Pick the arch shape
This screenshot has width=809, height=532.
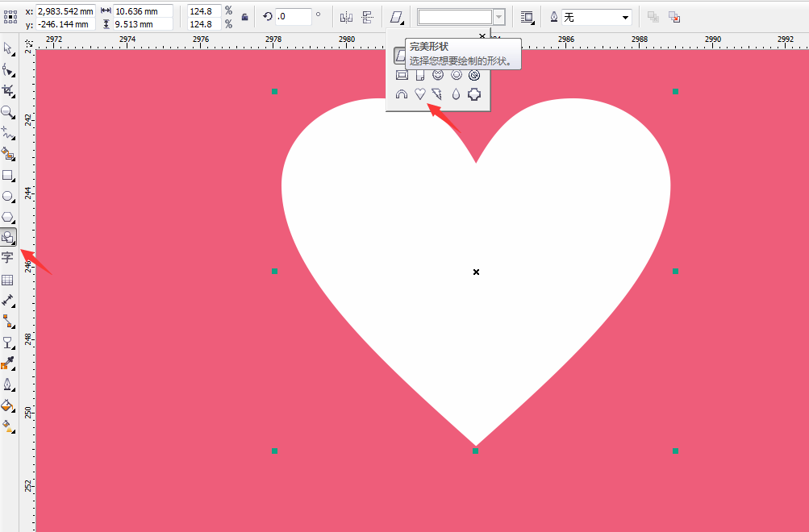point(402,94)
